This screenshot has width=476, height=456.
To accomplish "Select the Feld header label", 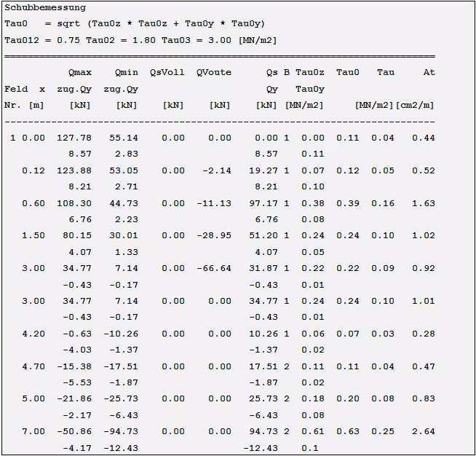I will coord(17,89).
